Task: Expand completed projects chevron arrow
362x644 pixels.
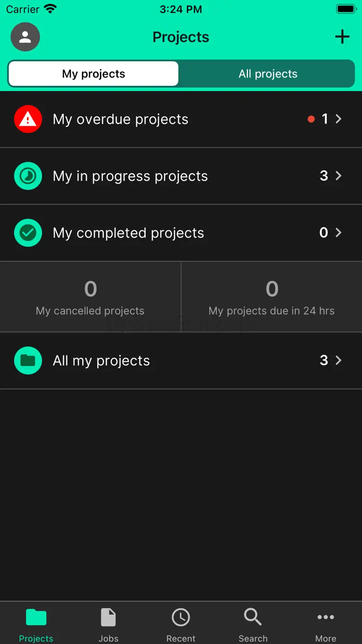Action: coord(339,233)
